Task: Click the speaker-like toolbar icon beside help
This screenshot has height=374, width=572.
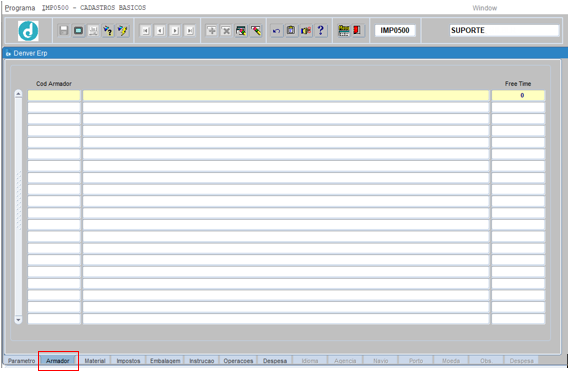Action: point(306,31)
